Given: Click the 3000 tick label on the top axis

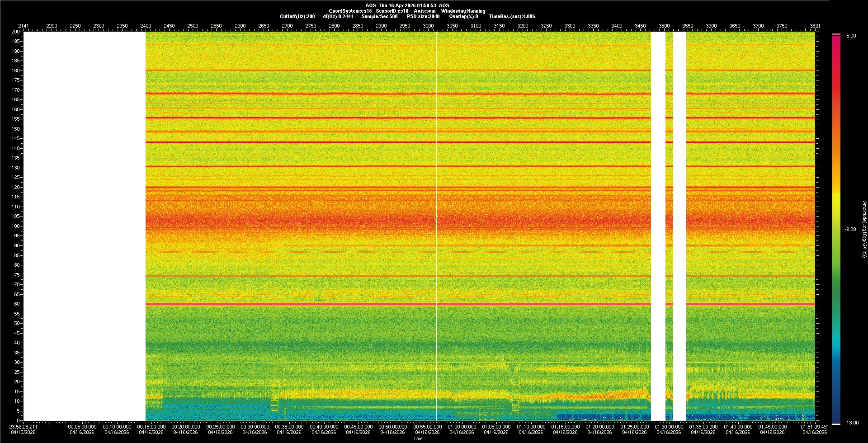Looking at the screenshot, I should pos(428,26).
